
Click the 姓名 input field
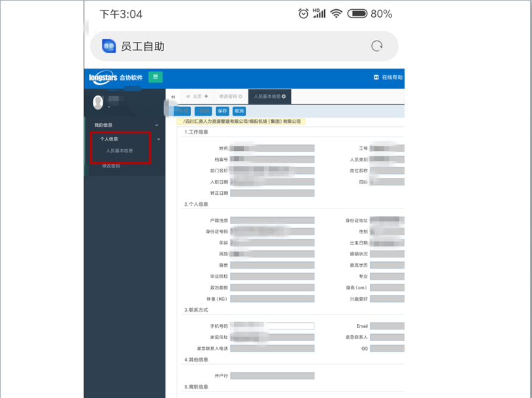click(272, 148)
